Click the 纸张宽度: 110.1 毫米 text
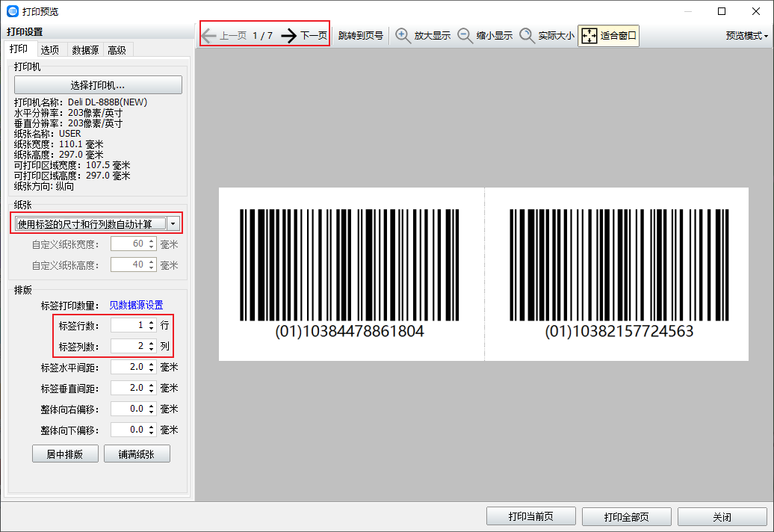Screen dimensions: 774x532 [59, 144]
